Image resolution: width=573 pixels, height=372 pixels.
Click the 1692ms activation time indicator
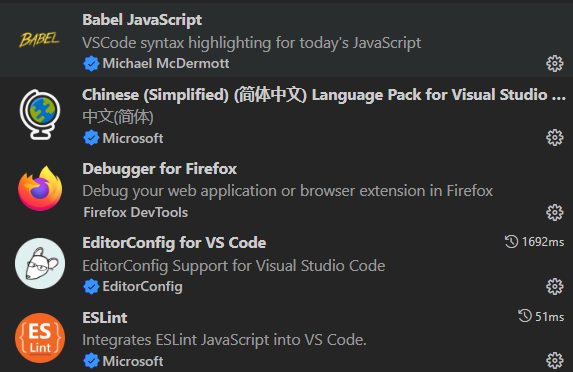534,242
